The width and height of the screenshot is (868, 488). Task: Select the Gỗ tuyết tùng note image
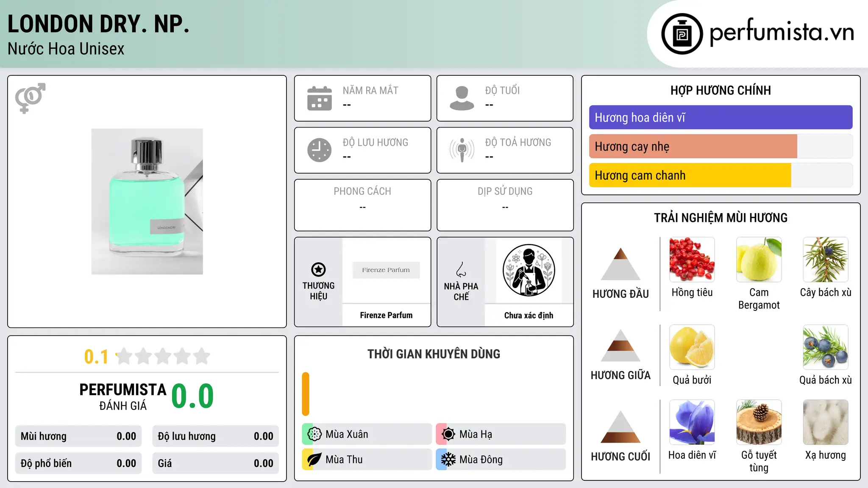point(759,422)
